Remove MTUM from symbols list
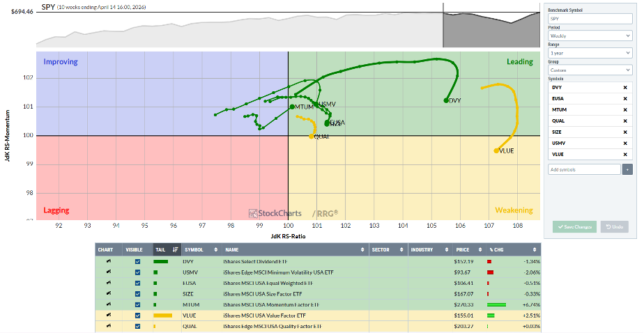 (625, 109)
